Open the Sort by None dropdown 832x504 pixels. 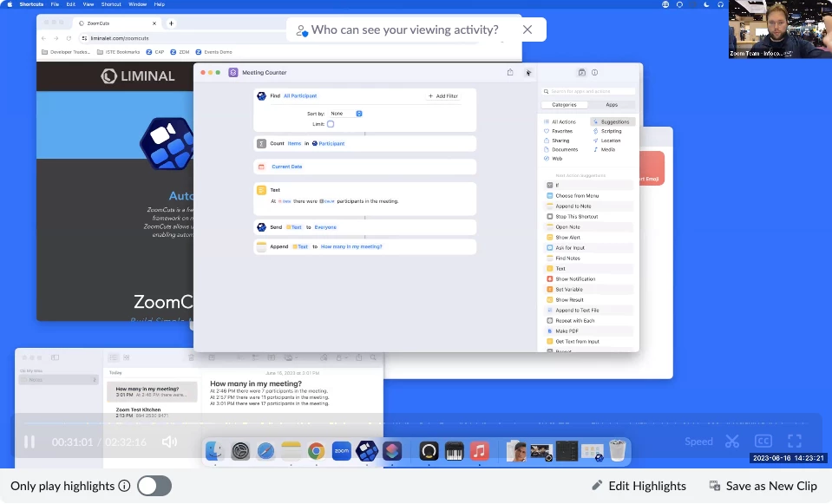click(x=346, y=114)
